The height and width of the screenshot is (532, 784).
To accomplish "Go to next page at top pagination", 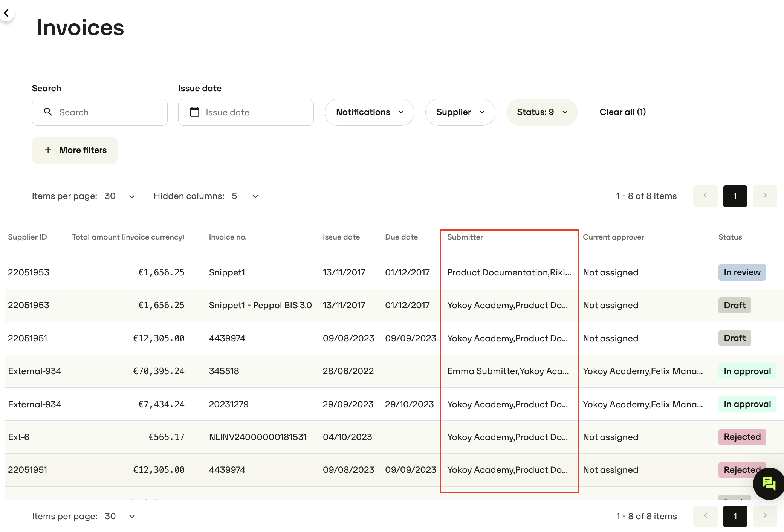I will (x=764, y=196).
